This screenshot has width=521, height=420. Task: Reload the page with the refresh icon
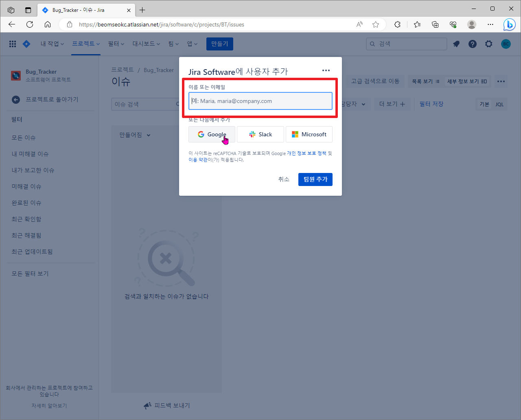pos(30,24)
